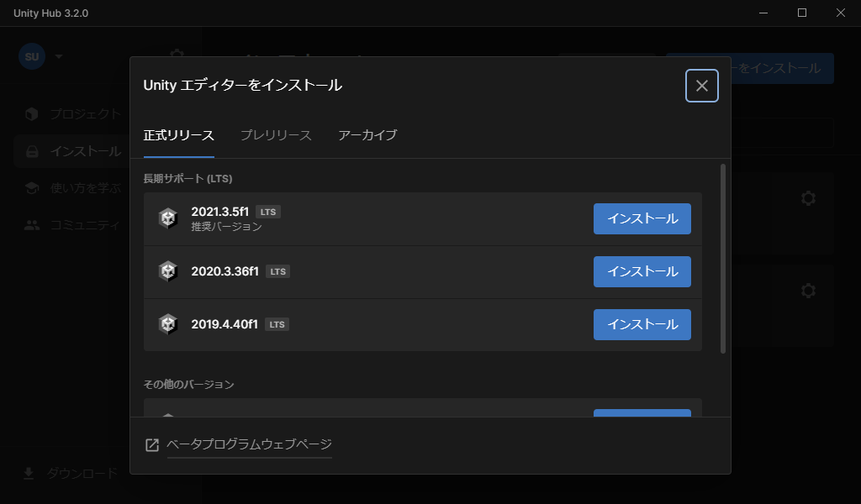Install Unity 2021.3.5f1 LTS
Screen dimensions: 861x504
coord(642,218)
